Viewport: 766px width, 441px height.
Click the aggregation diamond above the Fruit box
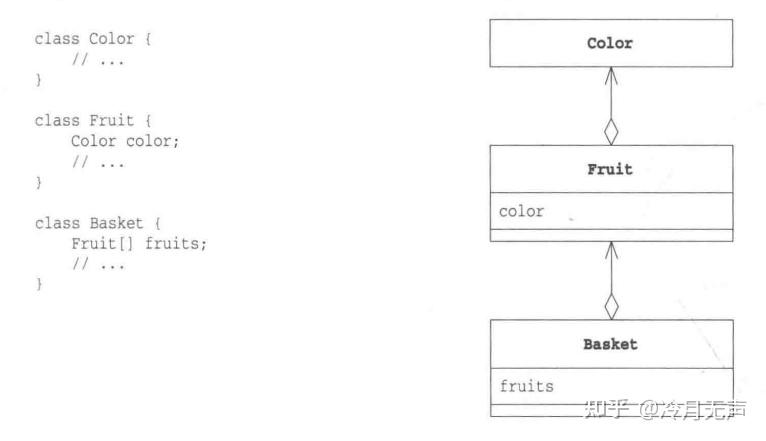(x=610, y=131)
